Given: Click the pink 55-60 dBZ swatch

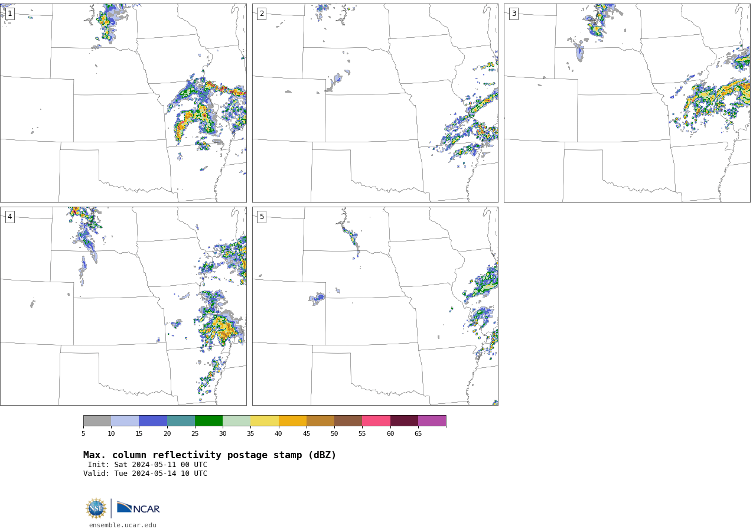Looking at the screenshot, I should tap(376, 420).
